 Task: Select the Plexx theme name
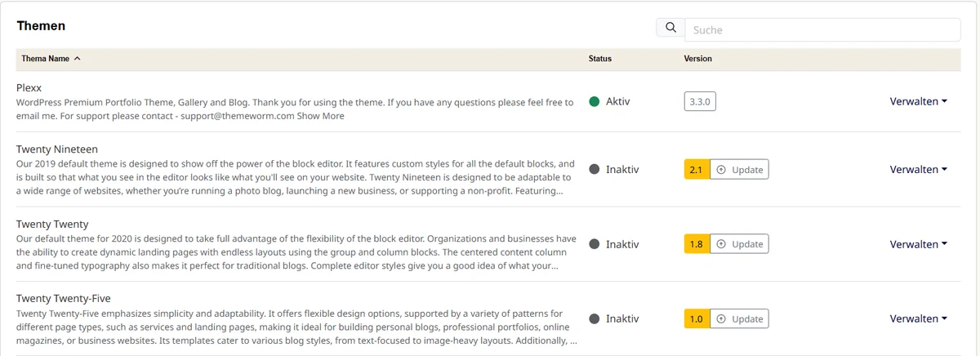point(29,87)
